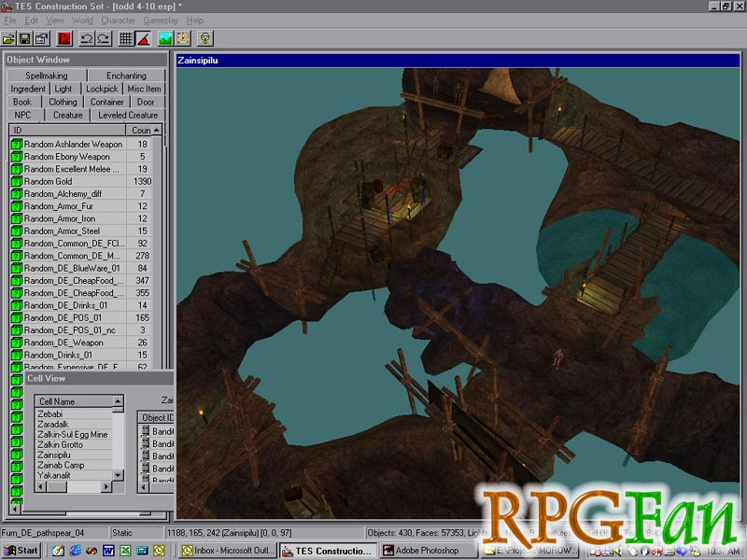
Task: Switch to Adobe Photoshop on the taskbar
Action: [x=430, y=551]
